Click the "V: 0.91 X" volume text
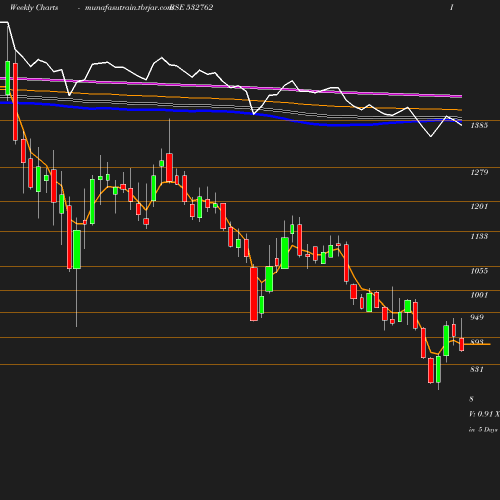The width and height of the screenshot is (500, 500). [x=484, y=414]
